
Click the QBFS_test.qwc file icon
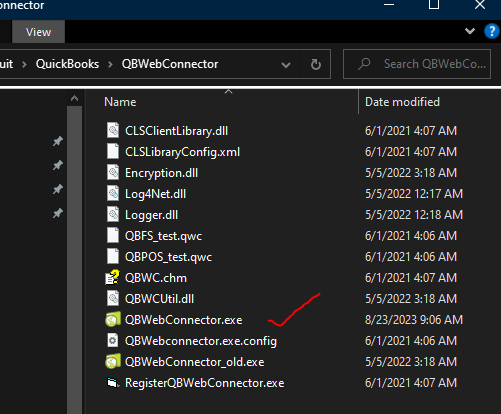point(113,235)
